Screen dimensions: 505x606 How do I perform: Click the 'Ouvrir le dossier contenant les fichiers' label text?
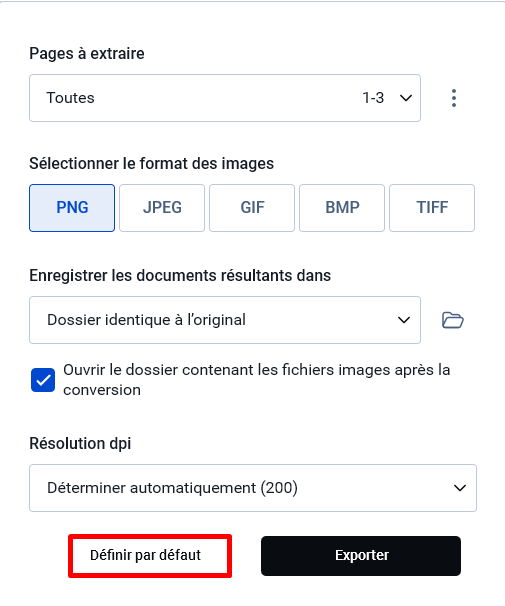257,380
